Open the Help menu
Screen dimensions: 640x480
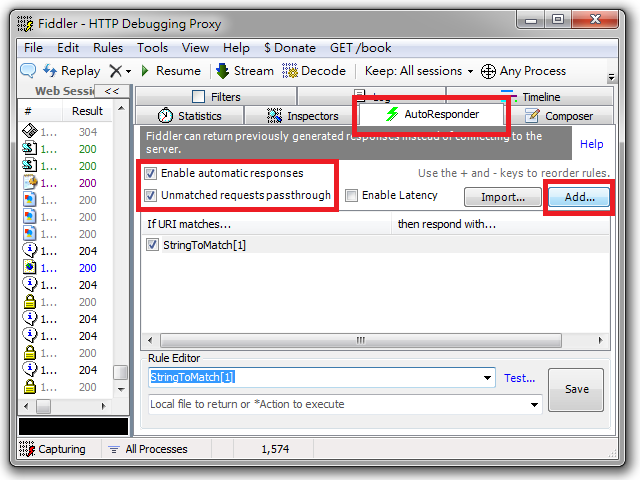tap(236, 48)
